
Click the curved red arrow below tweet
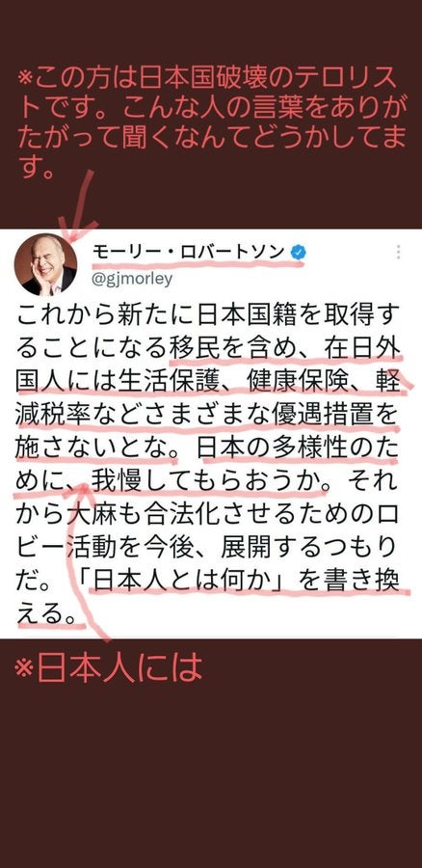(x=89, y=559)
